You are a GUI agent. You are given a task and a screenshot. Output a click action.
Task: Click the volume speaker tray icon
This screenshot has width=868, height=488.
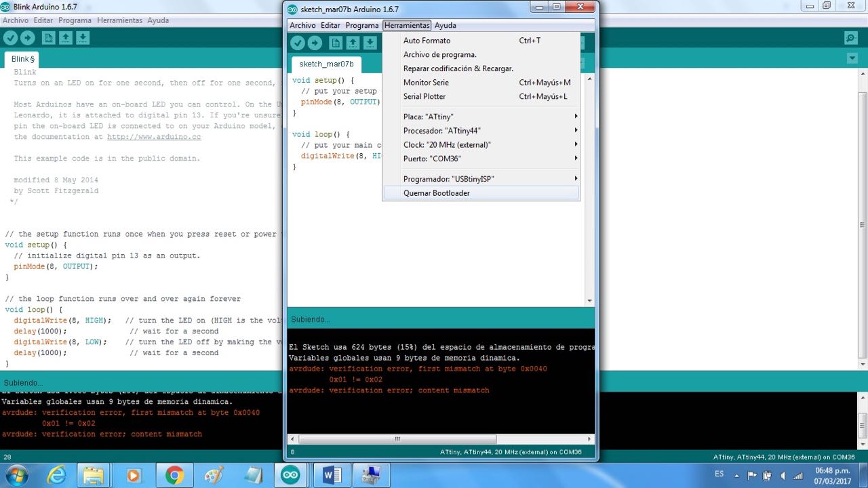click(x=783, y=475)
